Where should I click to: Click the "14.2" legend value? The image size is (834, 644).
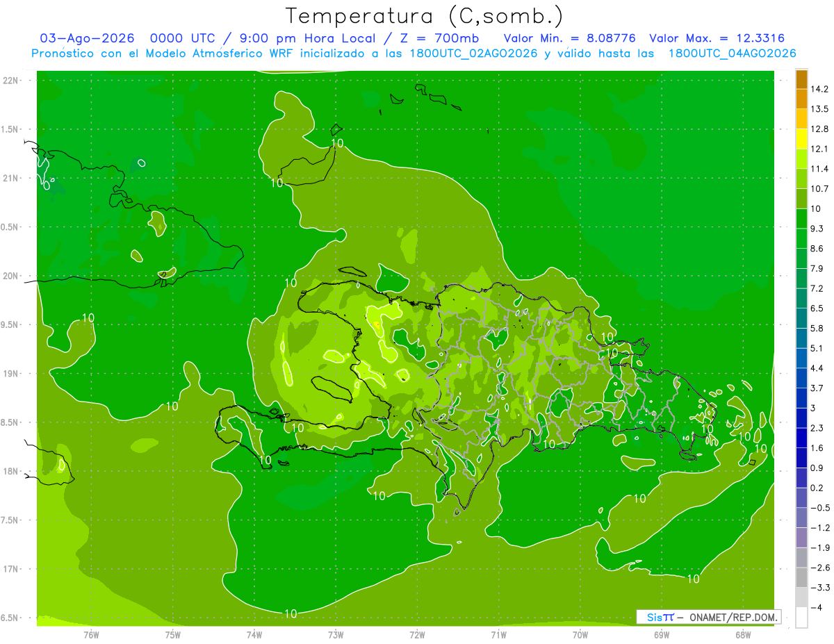click(819, 89)
